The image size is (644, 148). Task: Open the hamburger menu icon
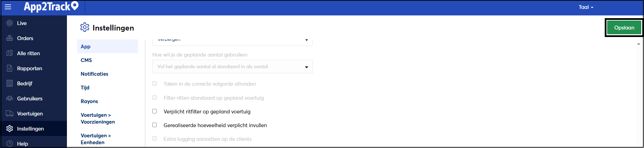click(x=8, y=7)
